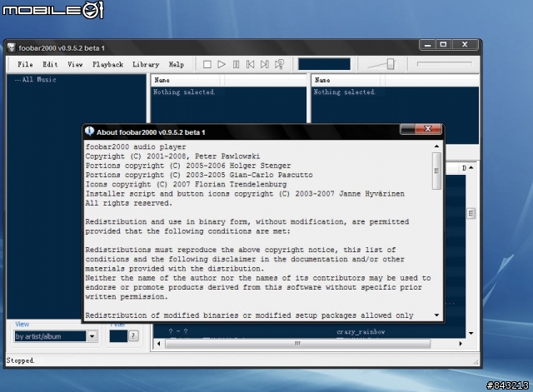Click the About dialog scroll up arrow
Screen dimensions: 533x392
436,146
